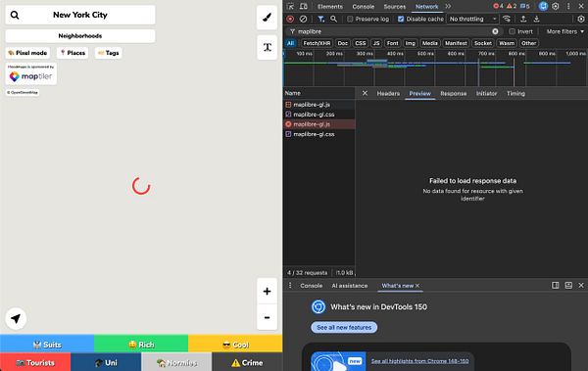588x371 pixels.
Task: Toggle the drawer dock side icon
Action: point(556,286)
